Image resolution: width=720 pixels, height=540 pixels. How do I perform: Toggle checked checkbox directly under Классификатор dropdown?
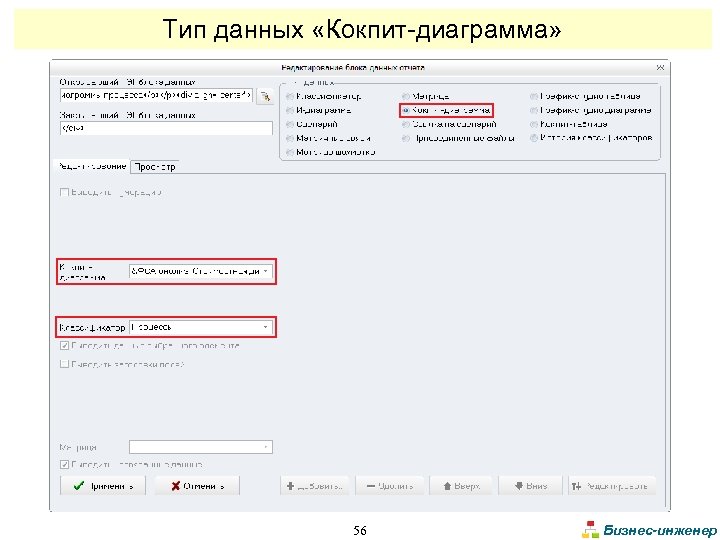64,345
